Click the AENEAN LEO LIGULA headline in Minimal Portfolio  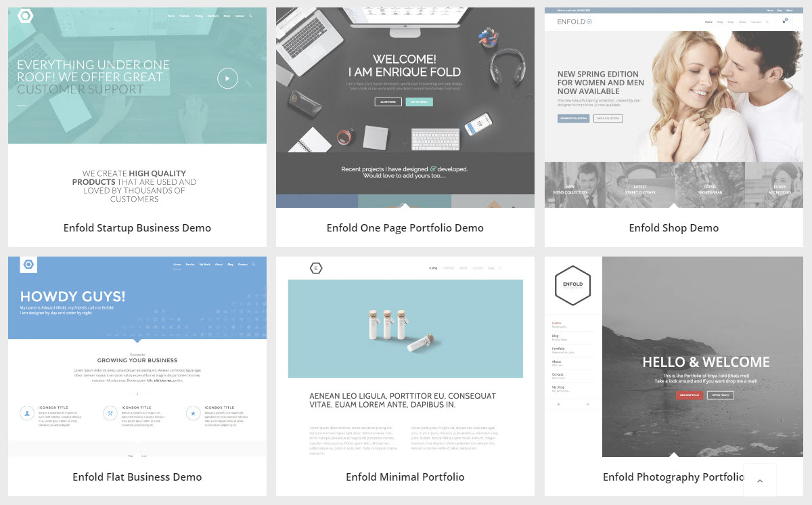[403, 400]
